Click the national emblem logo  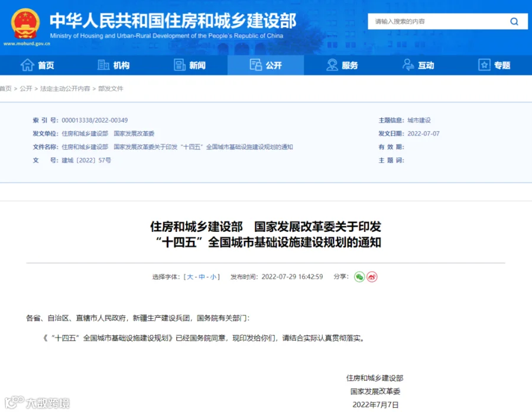[x=25, y=24]
